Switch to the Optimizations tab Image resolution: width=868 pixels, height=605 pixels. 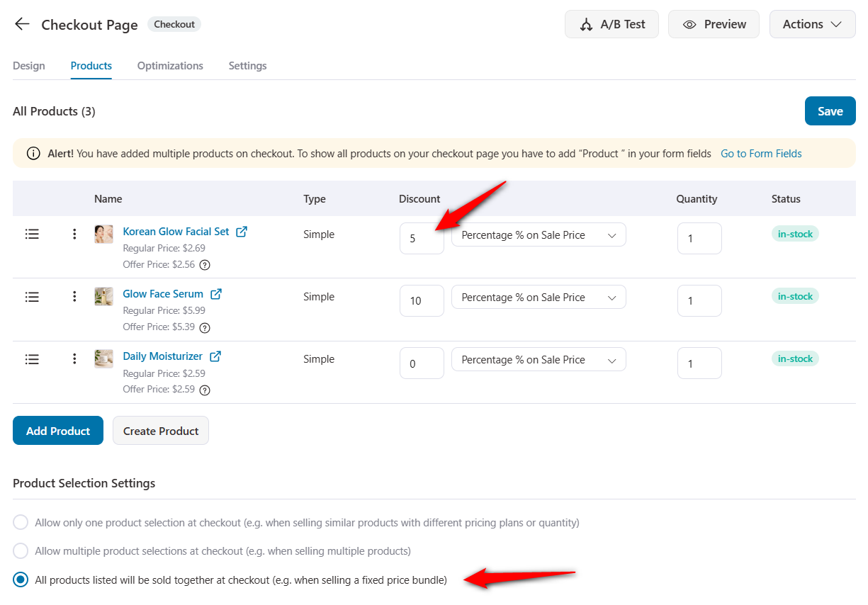(x=170, y=66)
